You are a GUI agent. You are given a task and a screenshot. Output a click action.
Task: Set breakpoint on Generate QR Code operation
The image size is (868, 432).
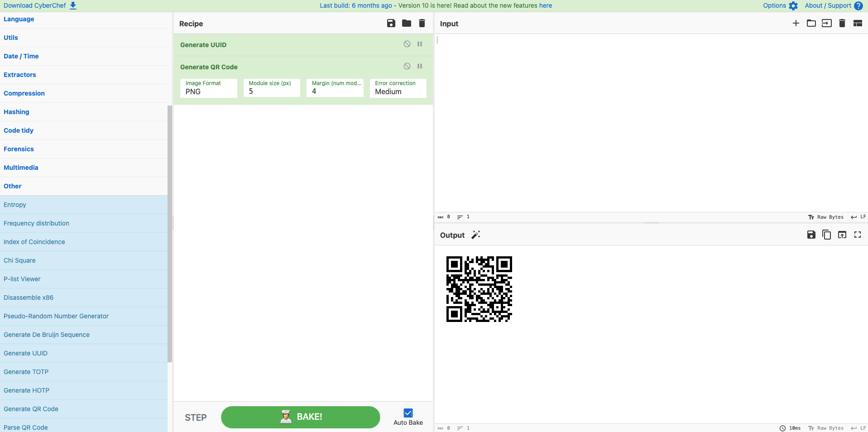pyautogui.click(x=420, y=67)
